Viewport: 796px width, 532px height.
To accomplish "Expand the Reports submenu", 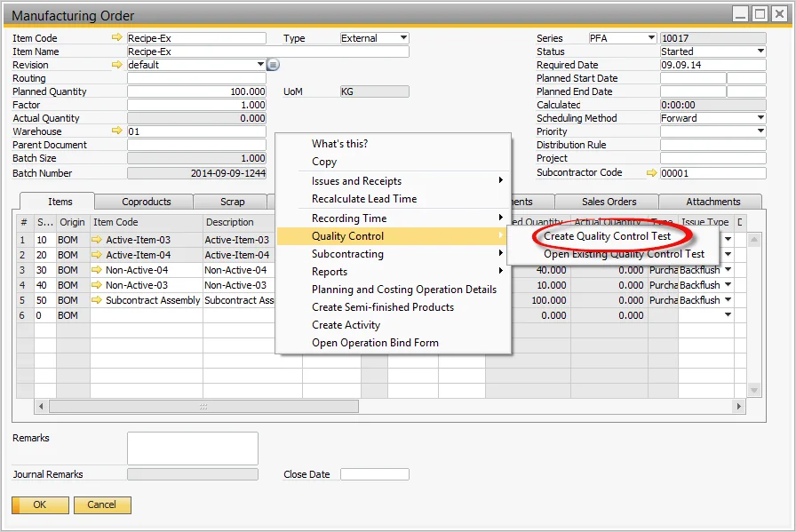I will pos(394,272).
